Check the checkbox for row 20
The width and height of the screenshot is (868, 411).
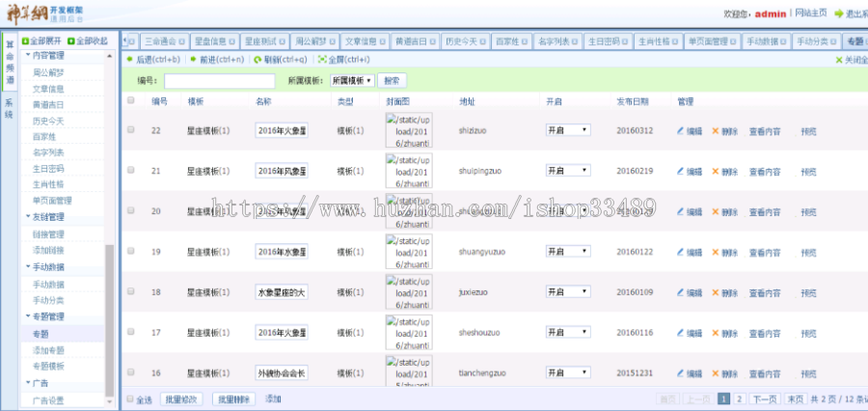(131, 210)
